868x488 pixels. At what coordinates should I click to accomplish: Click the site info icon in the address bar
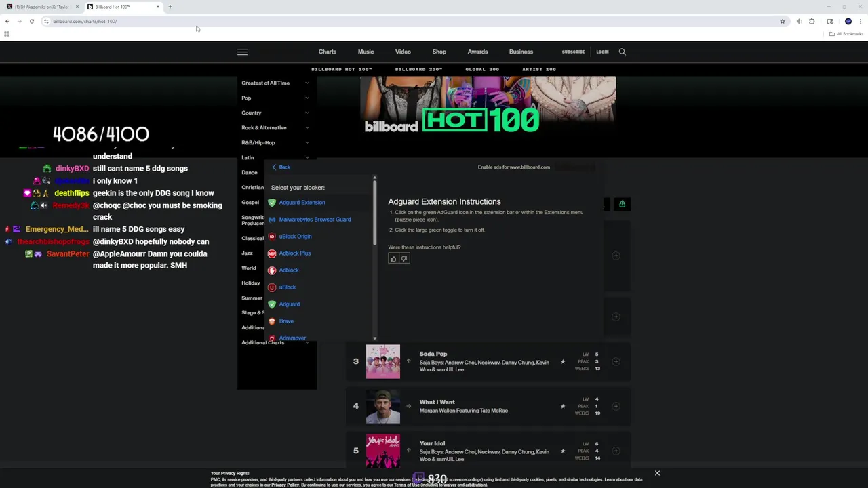pyautogui.click(x=46, y=21)
